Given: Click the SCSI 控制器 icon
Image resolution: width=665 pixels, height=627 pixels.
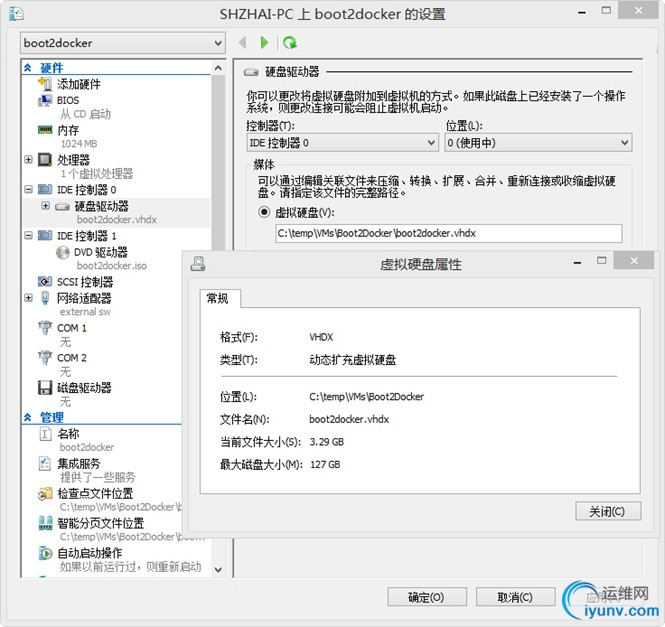Looking at the screenshot, I should (45, 282).
